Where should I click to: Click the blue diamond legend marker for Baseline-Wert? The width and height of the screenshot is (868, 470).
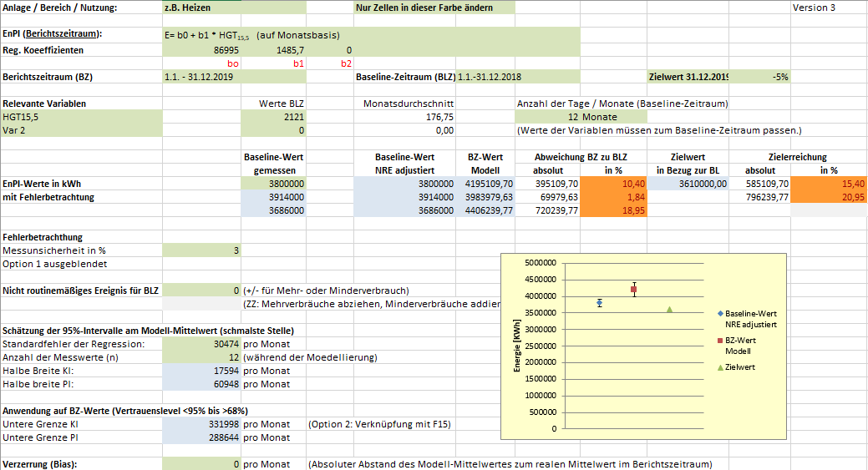tap(720, 313)
